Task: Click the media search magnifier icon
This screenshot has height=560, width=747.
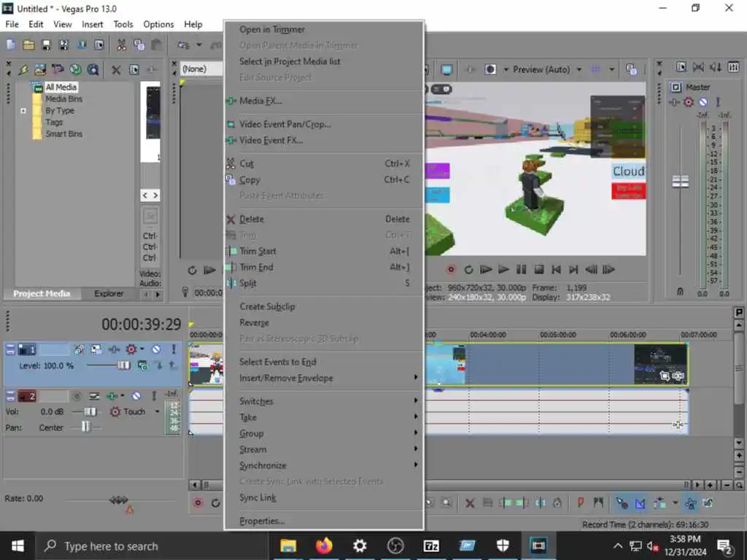Action: point(93,70)
